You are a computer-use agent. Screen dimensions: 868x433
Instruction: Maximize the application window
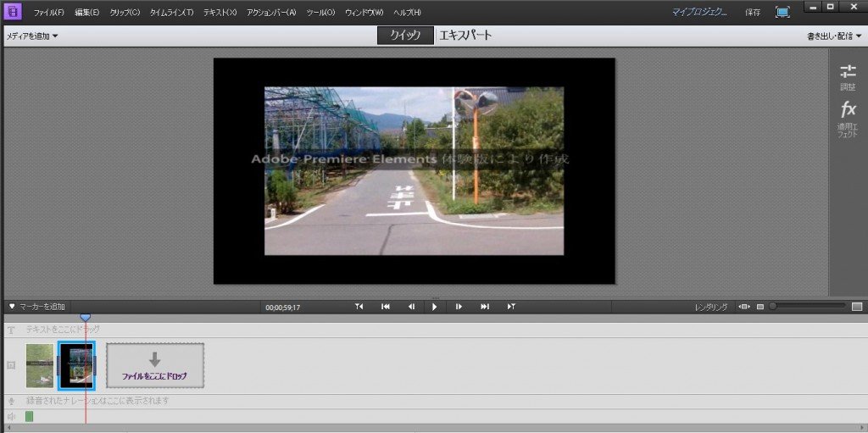pos(829,7)
